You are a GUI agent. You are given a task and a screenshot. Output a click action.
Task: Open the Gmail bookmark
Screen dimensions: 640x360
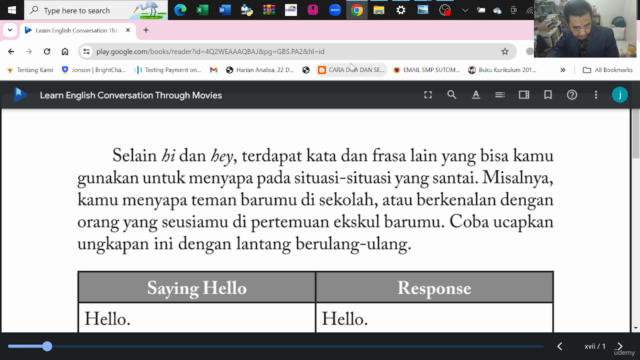213,70
